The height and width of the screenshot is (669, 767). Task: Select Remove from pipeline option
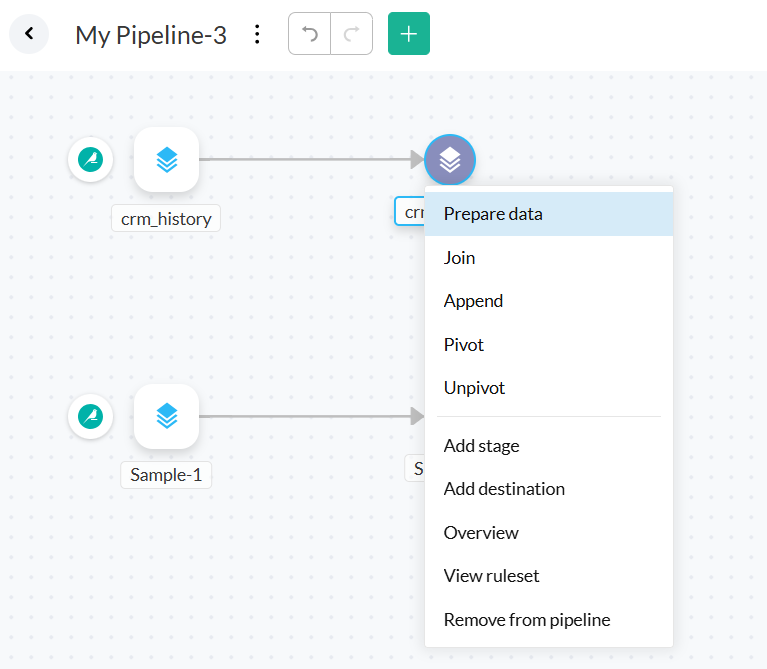pos(527,620)
